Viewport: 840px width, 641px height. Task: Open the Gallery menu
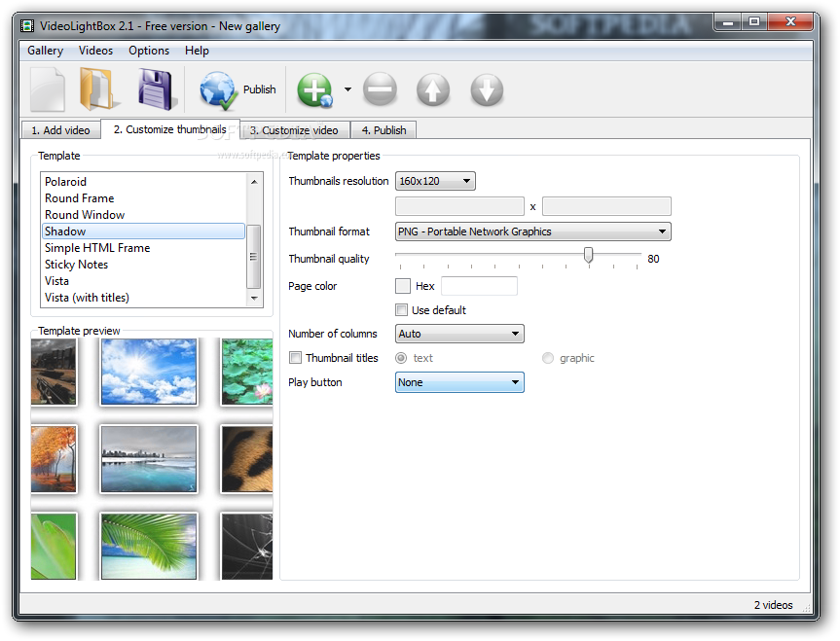pyautogui.click(x=45, y=51)
